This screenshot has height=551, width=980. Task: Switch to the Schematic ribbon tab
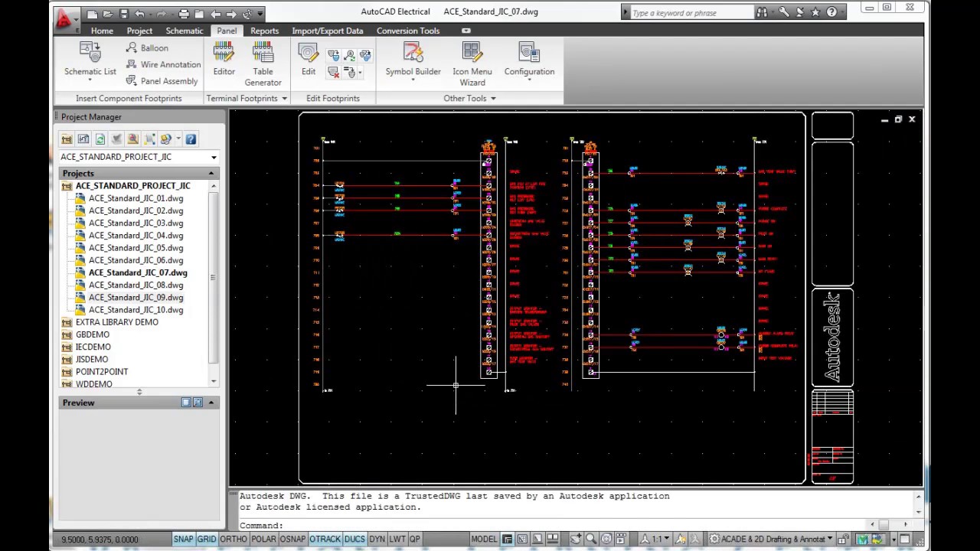point(185,31)
